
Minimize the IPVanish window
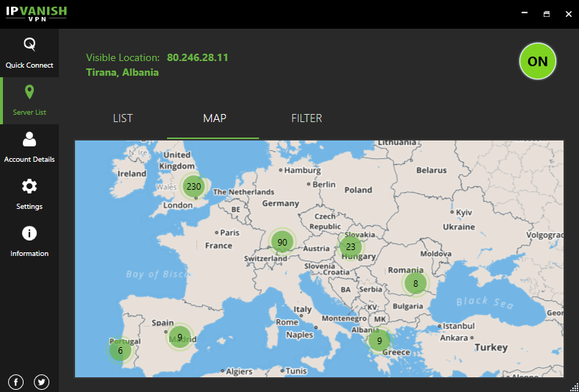tap(525, 13)
